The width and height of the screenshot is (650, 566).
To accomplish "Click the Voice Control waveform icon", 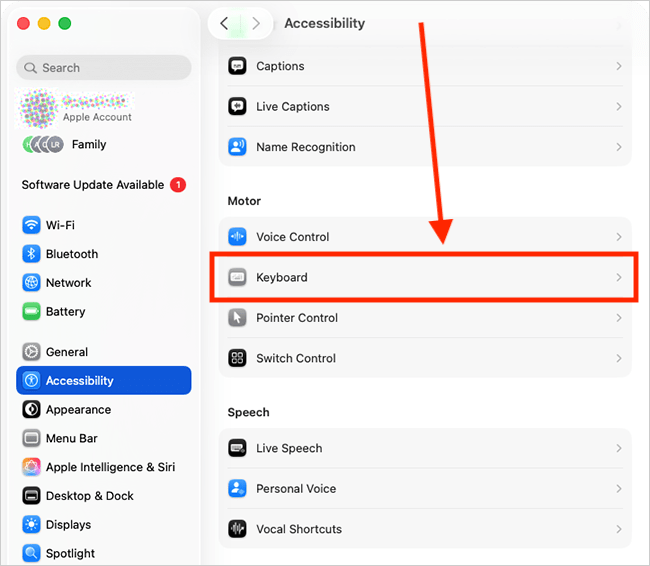I will 237,237.
